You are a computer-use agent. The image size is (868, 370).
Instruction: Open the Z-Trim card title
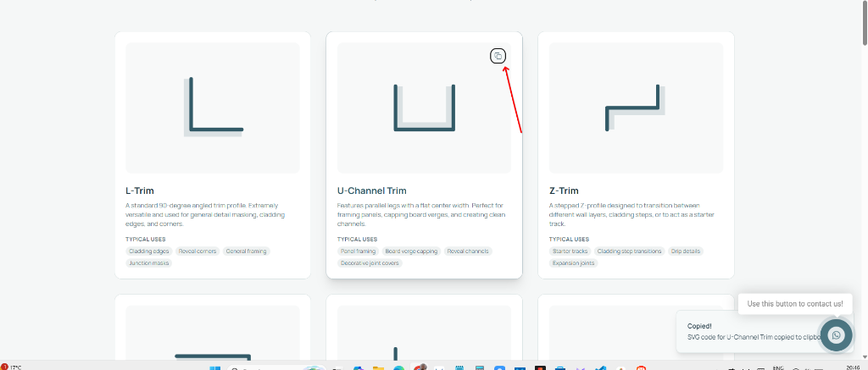(564, 191)
